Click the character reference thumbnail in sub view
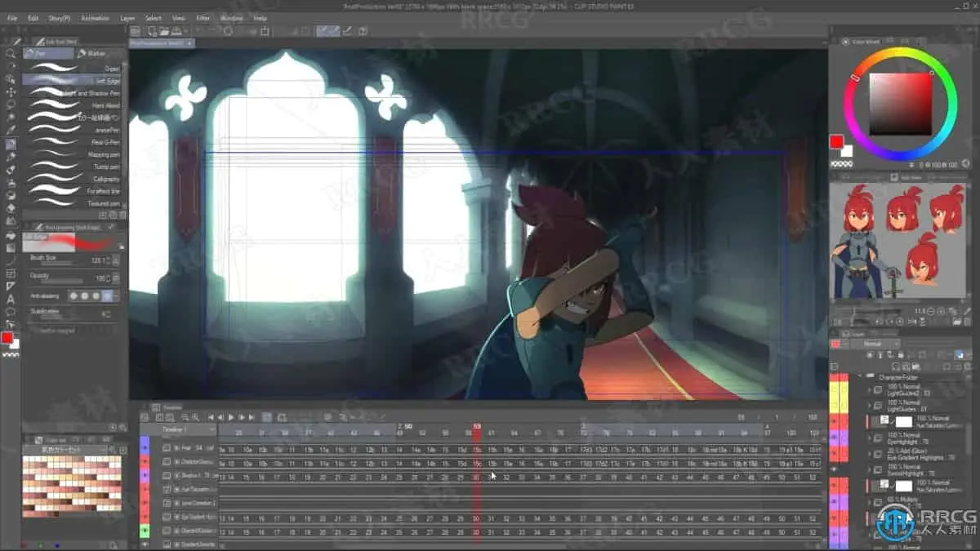 (x=898, y=241)
